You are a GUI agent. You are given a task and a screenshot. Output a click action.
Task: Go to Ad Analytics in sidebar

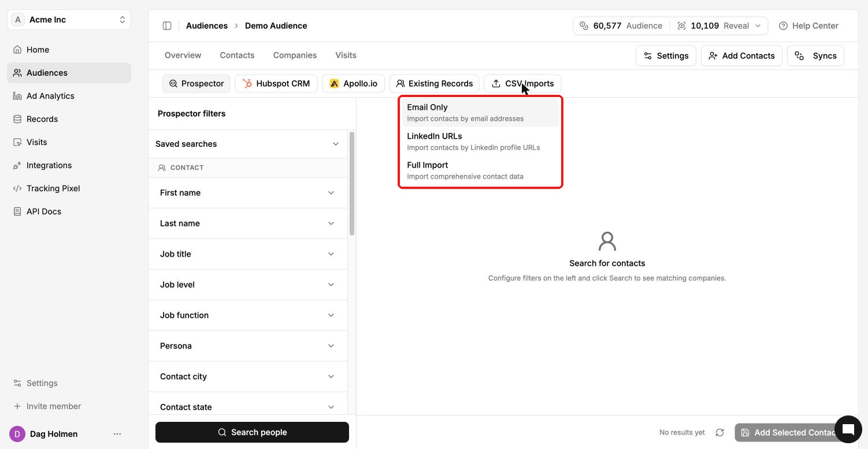coord(69,96)
